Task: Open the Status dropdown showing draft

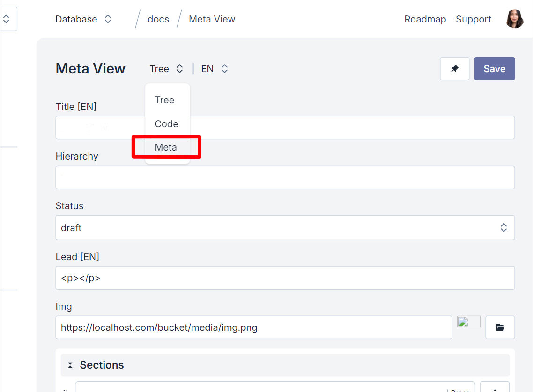Action: 285,227
